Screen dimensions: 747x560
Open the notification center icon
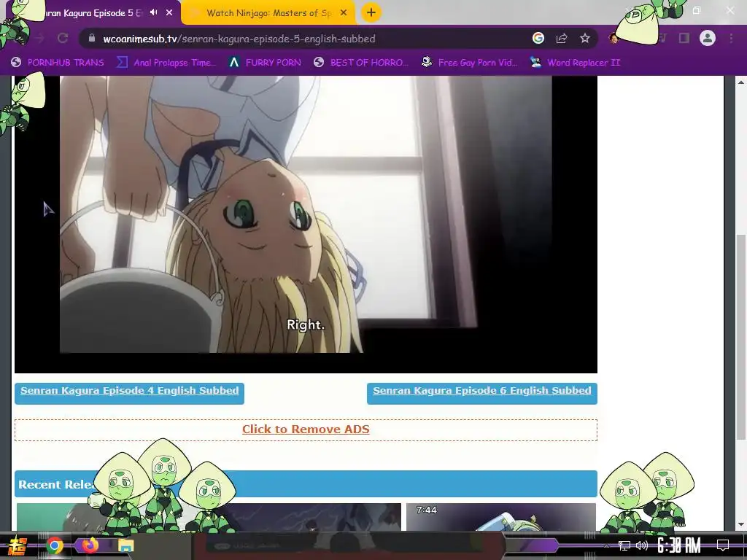pos(723,545)
